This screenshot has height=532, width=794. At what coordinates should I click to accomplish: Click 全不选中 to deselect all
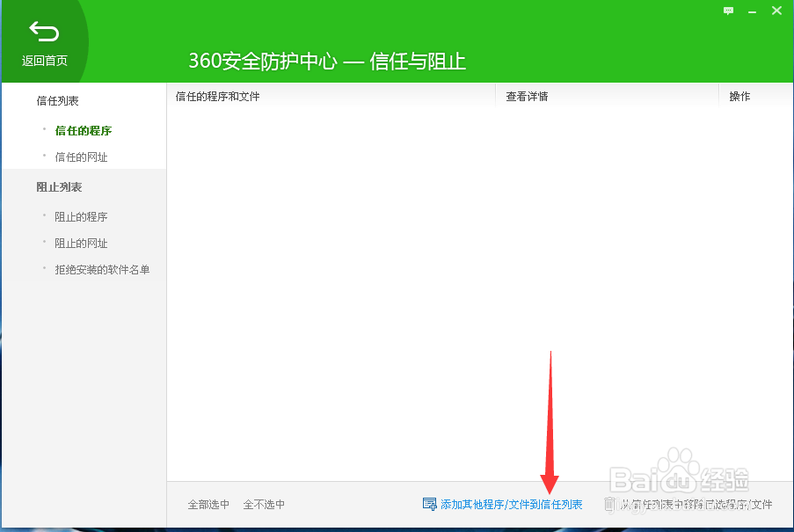pyautogui.click(x=264, y=504)
